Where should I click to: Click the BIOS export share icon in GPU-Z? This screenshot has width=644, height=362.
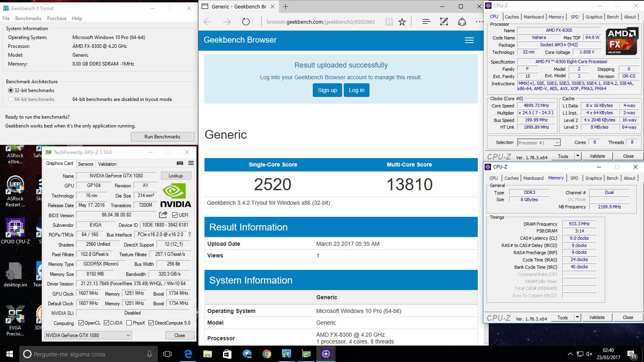(163, 215)
